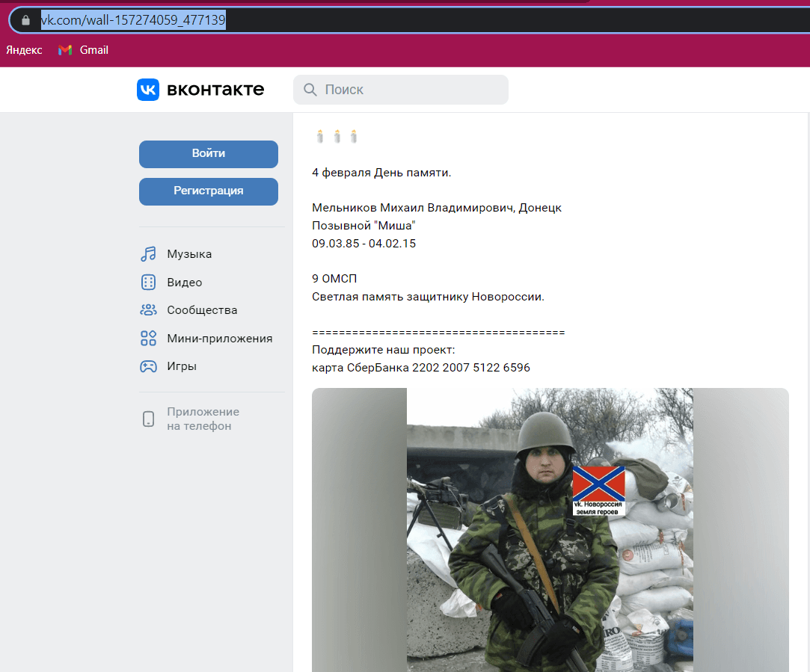Click the Игры gamepad icon
810x672 pixels.
click(148, 366)
